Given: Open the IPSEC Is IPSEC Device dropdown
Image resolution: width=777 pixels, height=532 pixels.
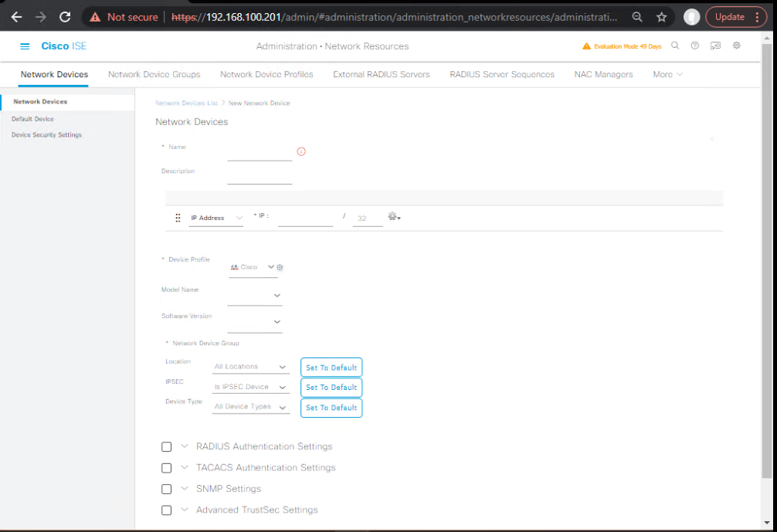Looking at the screenshot, I should tap(251, 388).
